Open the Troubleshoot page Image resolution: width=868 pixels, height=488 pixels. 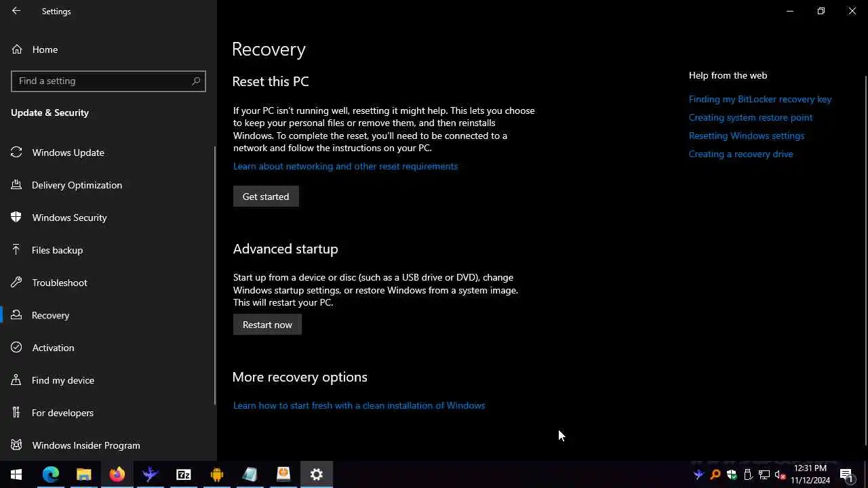[x=107, y=283]
